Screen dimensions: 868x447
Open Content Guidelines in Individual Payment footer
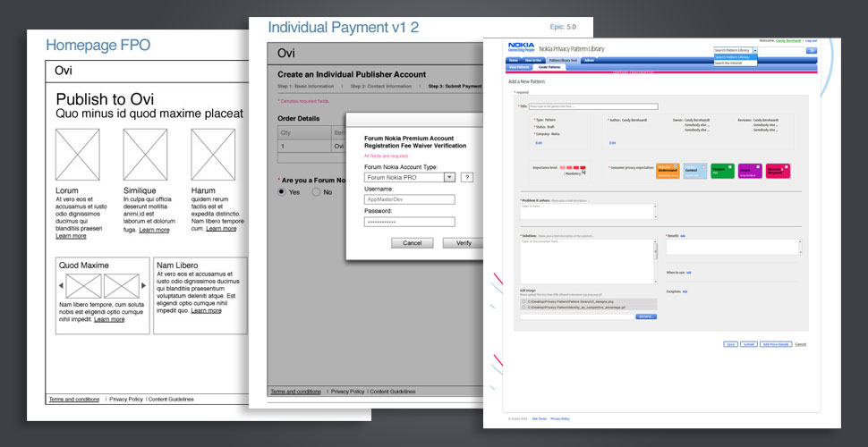[393, 392]
